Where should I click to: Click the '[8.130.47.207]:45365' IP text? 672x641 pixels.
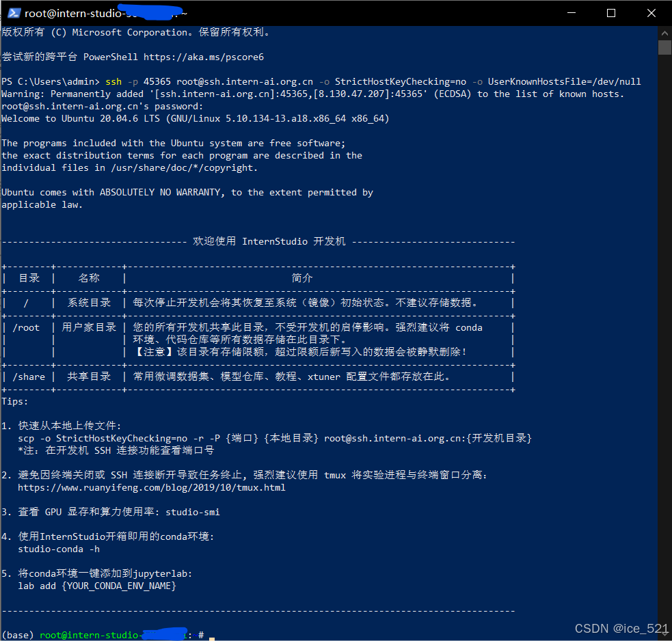370,94
